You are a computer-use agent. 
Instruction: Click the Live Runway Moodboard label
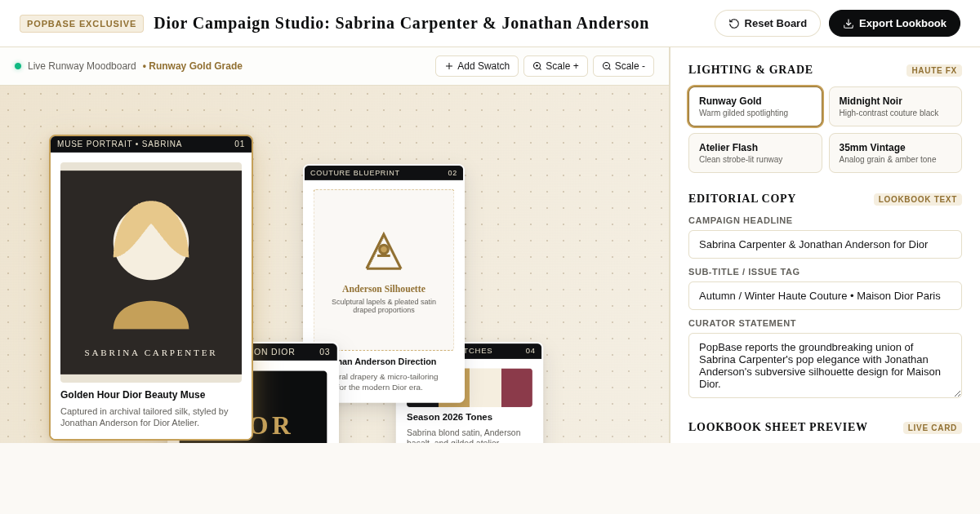[82, 66]
